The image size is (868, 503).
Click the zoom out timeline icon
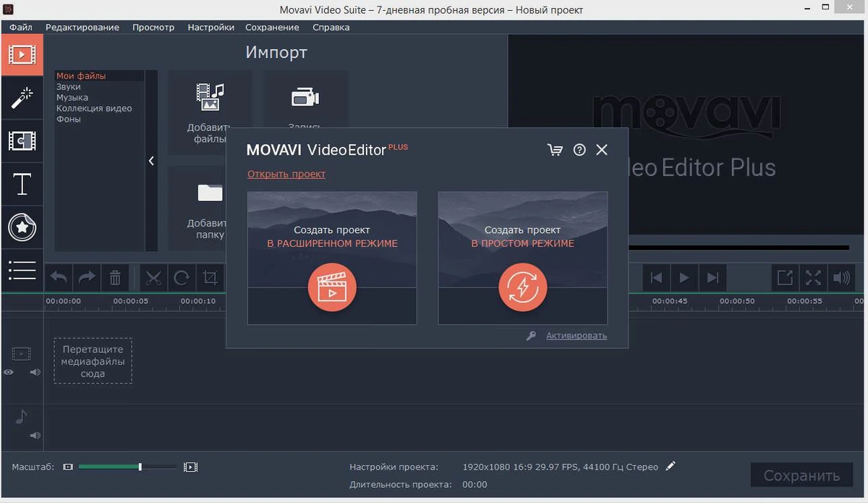coord(68,467)
